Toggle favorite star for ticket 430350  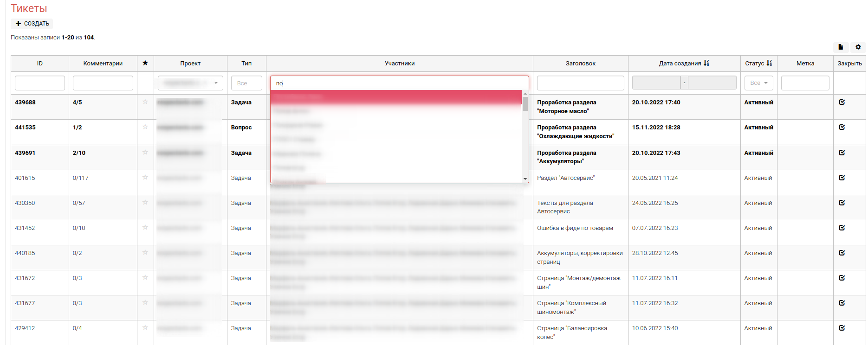point(145,203)
